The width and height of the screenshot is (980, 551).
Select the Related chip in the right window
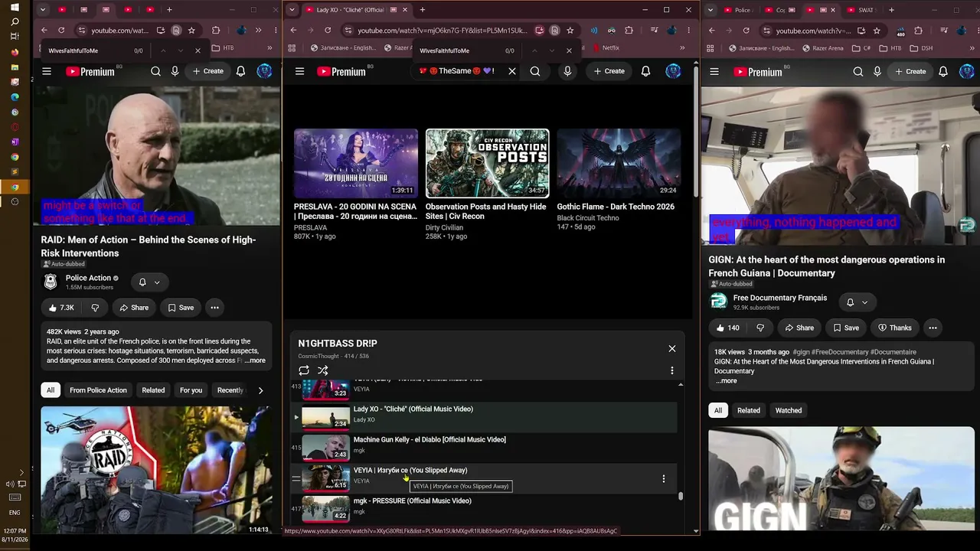coord(749,411)
